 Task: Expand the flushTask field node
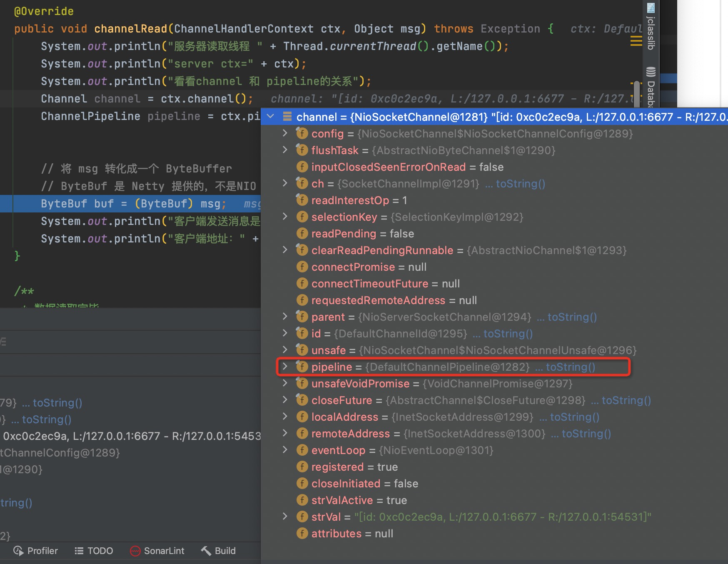[x=285, y=150]
